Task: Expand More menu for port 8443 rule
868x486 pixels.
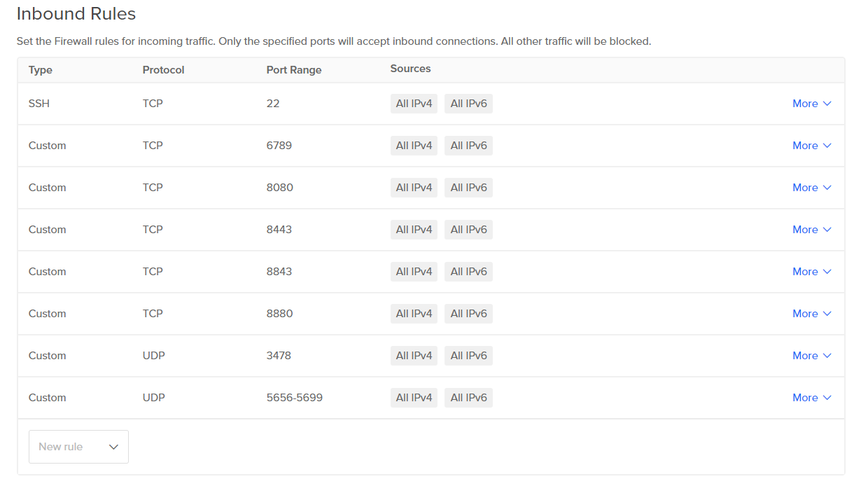Action: point(811,230)
